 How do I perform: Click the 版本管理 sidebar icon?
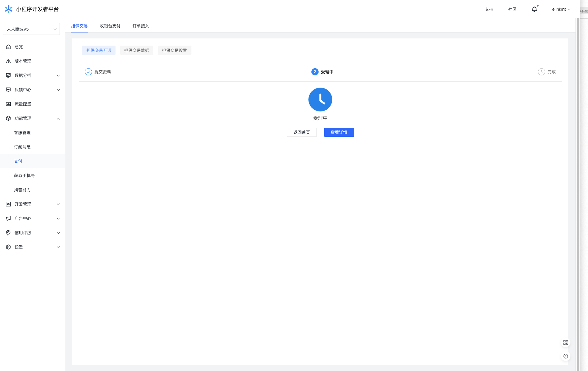click(x=8, y=61)
